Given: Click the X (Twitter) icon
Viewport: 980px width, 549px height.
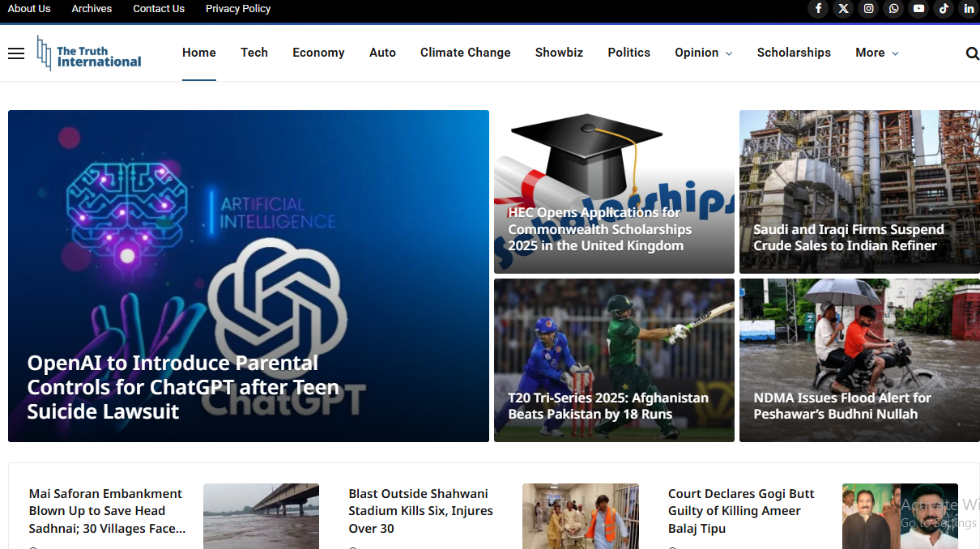Looking at the screenshot, I should [843, 9].
